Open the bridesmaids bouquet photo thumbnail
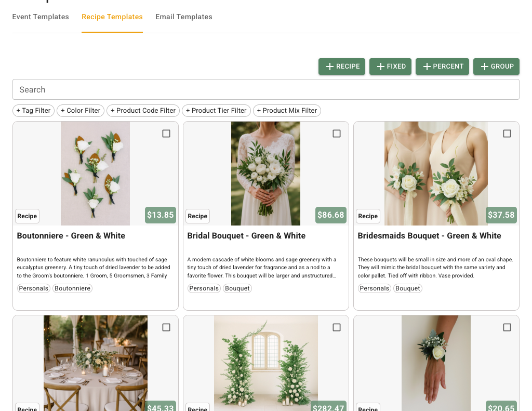The image size is (532, 411). 436,174
